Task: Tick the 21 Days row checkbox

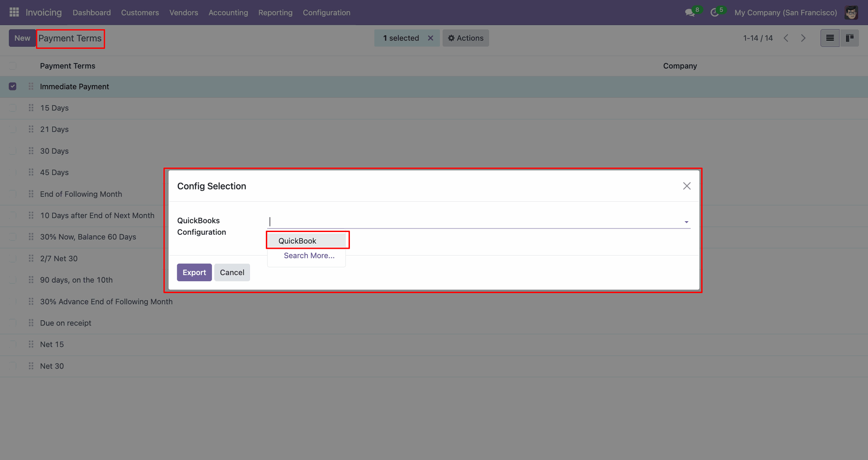Action: pos(13,129)
